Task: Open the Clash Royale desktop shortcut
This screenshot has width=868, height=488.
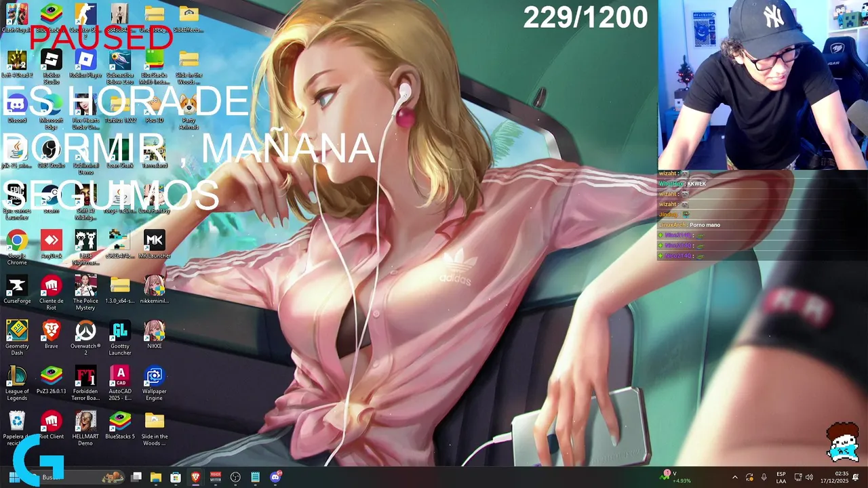Action: coord(17,18)
